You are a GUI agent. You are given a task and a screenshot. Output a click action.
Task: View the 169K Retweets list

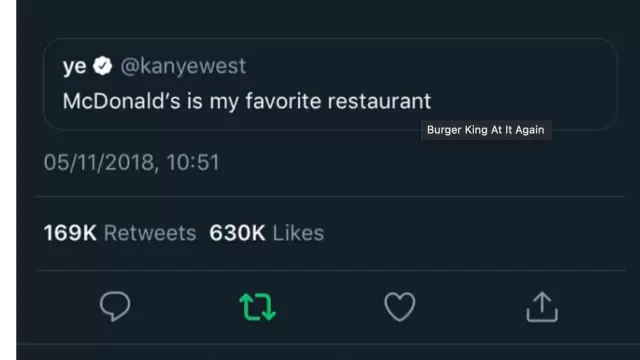pos(120,233)
